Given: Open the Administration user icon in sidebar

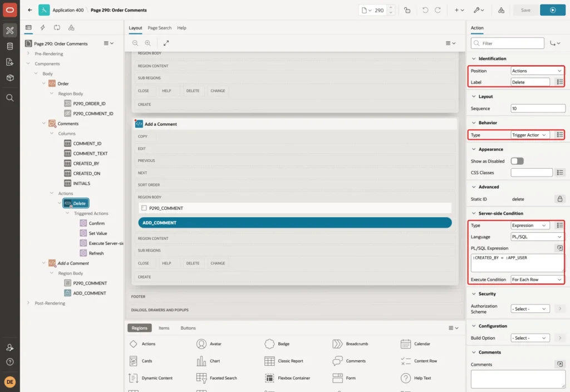Looking at the screenshot, I should pyautogui.click(x=10, y=347).
